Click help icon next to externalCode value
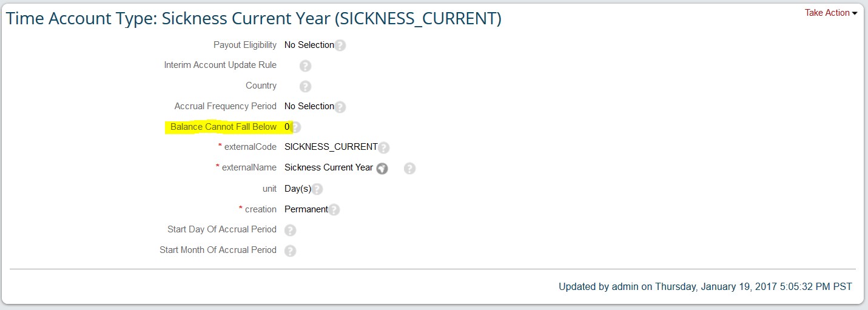 tap(383, 147)
